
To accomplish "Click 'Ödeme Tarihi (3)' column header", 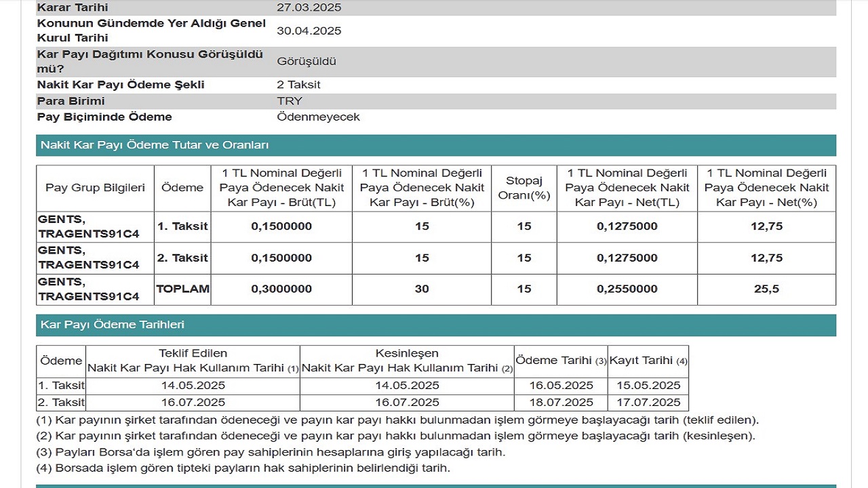I will coord(561,361).
